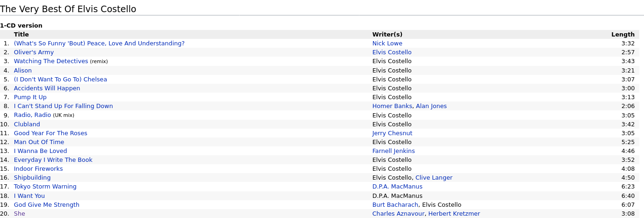Image resolution: width=644 pixels, height=218 pixels.
Task: Open the Alison song link
Action: (x=23, y=71)
